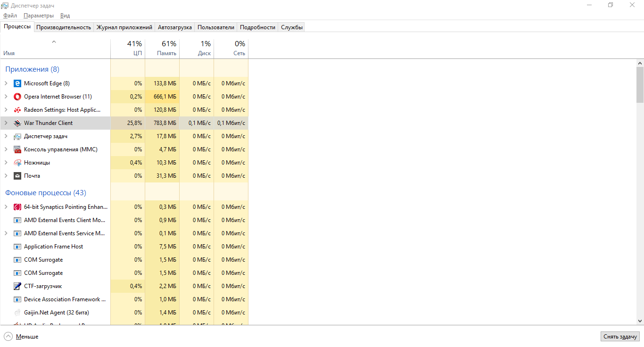This screenshot has width=644, height=347.
Task: Click the Synaptics Pointing Enhancer icon
Action: pos(17,207)
